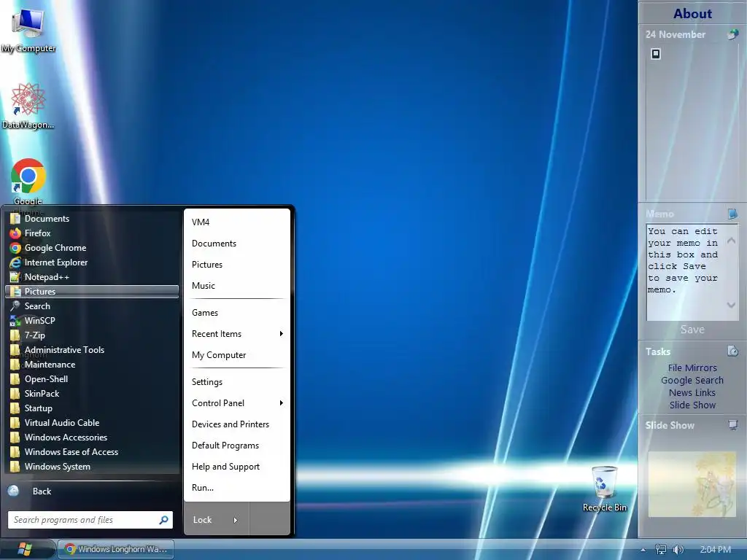The height and width of the screenshot is (560, 747).
Task: Click the Memo panel header icon
Action: pyautogui.click(x=732, y=214)
